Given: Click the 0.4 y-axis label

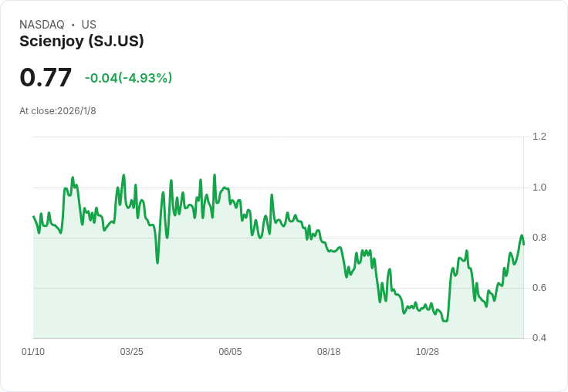Looking at the screenshot, I should pyautogui.click(x=539, y=338).
